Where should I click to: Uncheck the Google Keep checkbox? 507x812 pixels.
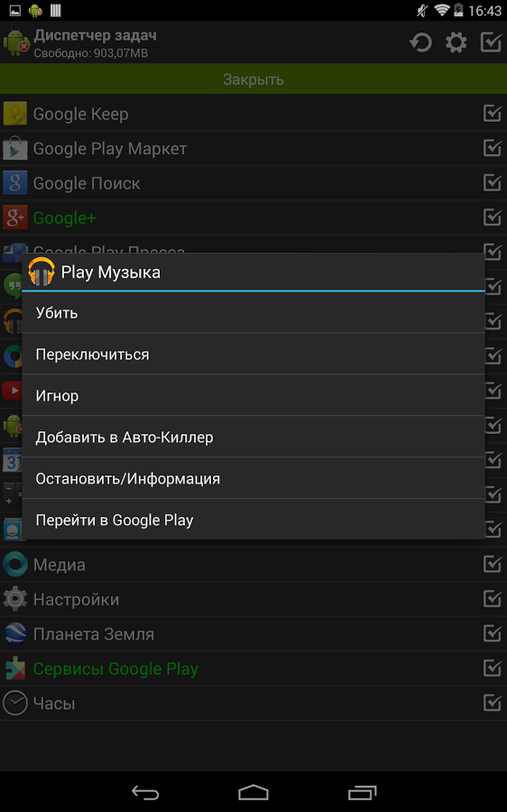tap(492, 114)
